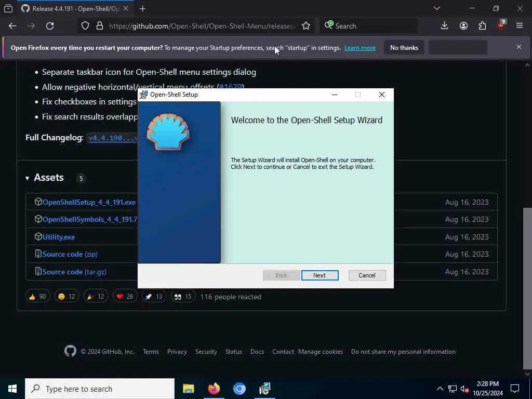Image resolution: width=532 pixels, height=399 pixels.
Task: Open the list all tabs dropdown arrow
Action: click(x=437, y=8)
